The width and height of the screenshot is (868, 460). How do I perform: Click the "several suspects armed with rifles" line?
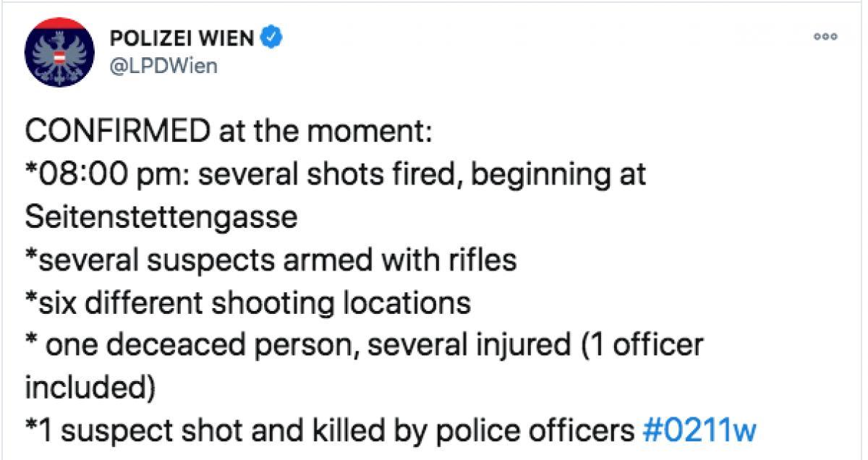[271, 260]
